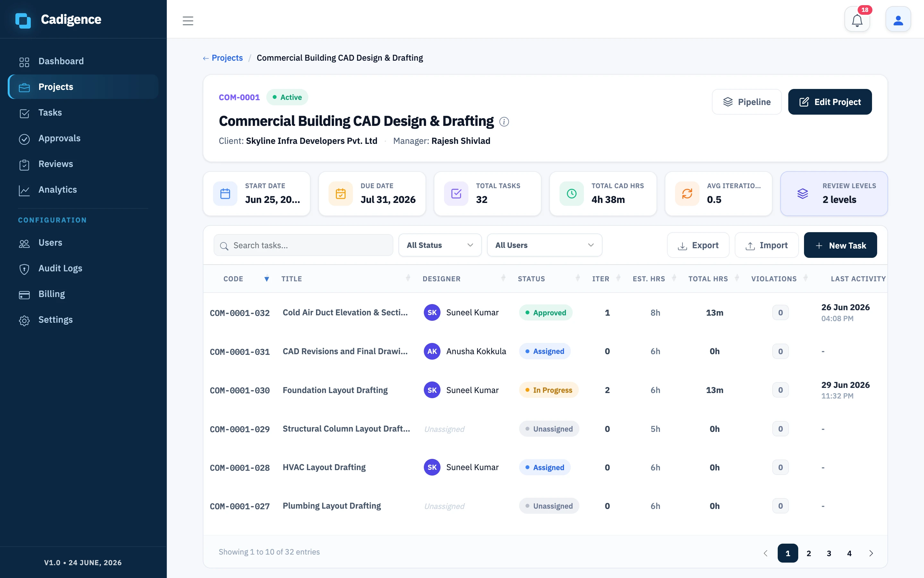This screenshot has width=924, height=578.
Task: Click Plumbing Layout Drafting title
Action: pyautogui.click(x=331, y=506)
